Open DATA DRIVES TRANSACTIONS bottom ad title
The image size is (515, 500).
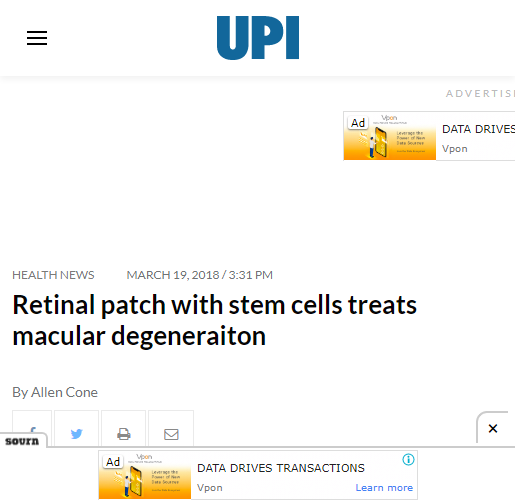click(x=281, y=468)
